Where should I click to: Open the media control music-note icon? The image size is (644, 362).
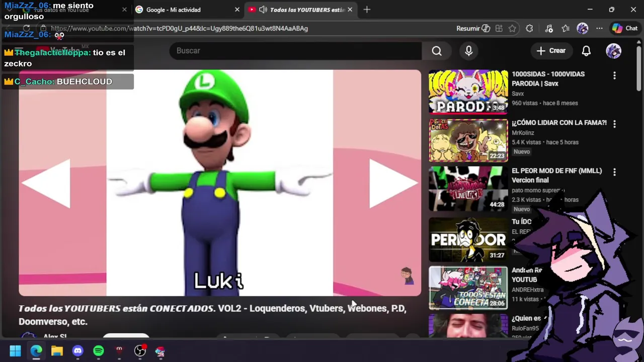coord(549,29)
